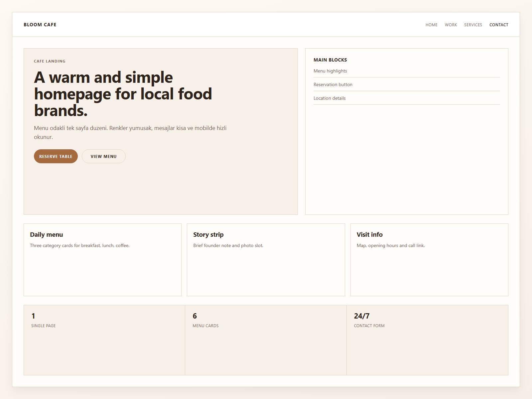This screenshot has width=532, height=399.
Task: Open the SERVICES page
Action: [473, 25]
